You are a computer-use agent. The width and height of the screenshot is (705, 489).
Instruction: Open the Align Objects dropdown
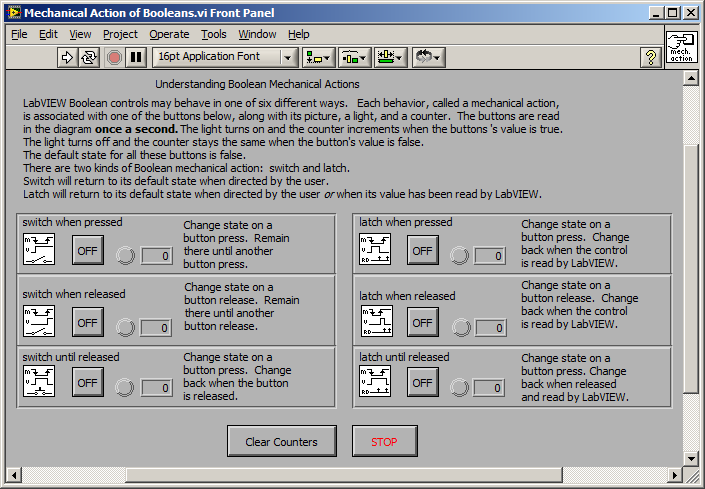tap(318, 58)
